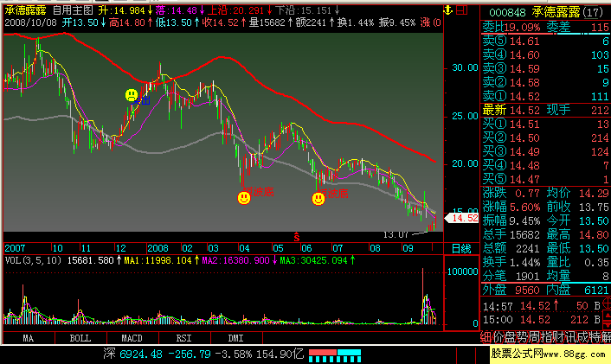611x364 pixels.
Task: Click the 09 month marker on time axis
Action: click(x=408, y=248)
